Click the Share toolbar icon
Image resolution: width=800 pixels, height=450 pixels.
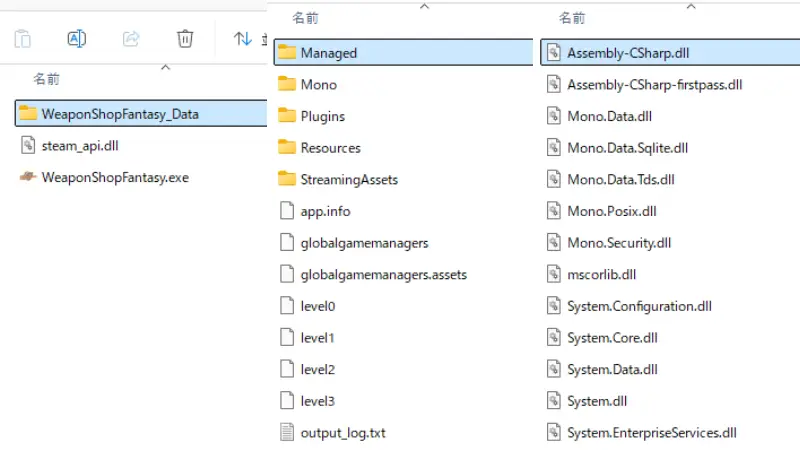tap(130, 39)
